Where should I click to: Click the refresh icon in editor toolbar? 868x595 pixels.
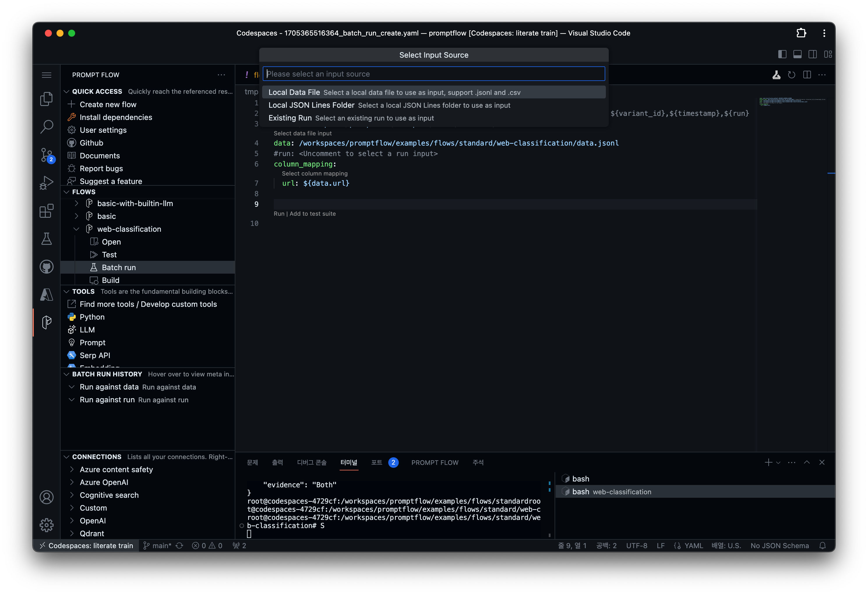tap(791, 75)
